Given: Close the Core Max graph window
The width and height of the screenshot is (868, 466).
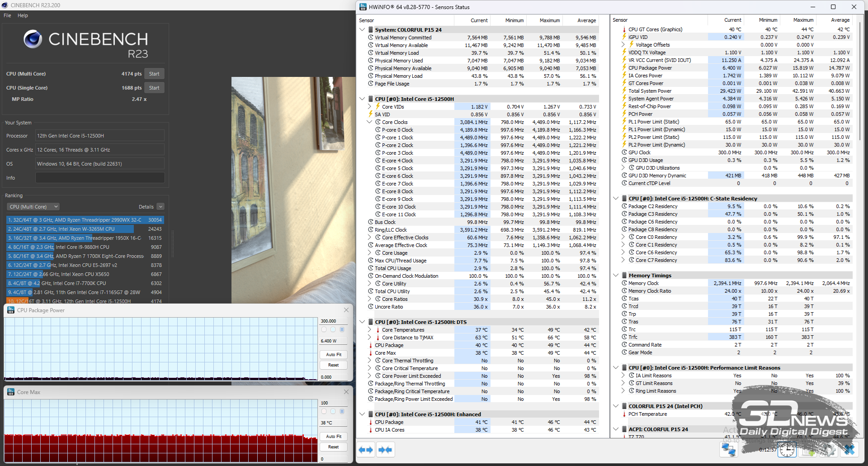Looking at the screenshot, I should (x=346, y=392).
